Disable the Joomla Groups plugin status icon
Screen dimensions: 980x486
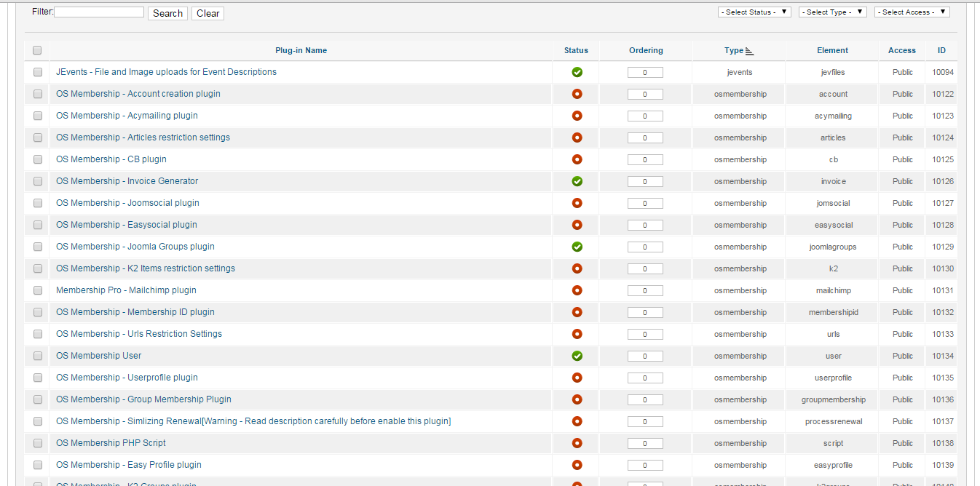click(577, 247)
